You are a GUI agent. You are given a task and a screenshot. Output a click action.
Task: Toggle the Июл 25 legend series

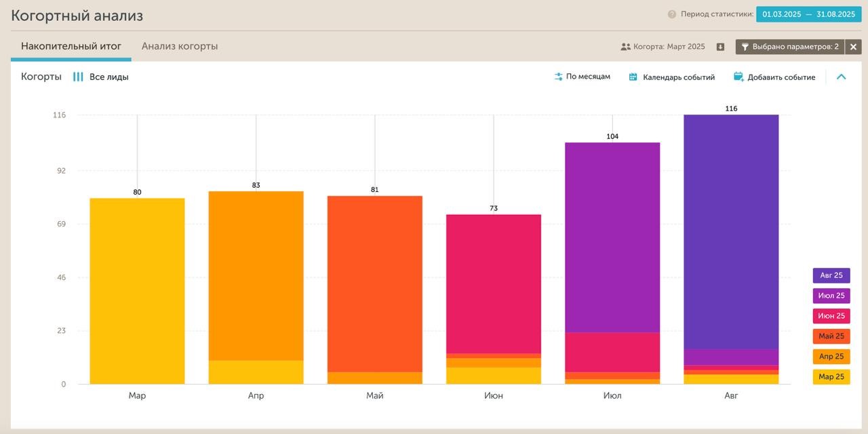831,296
